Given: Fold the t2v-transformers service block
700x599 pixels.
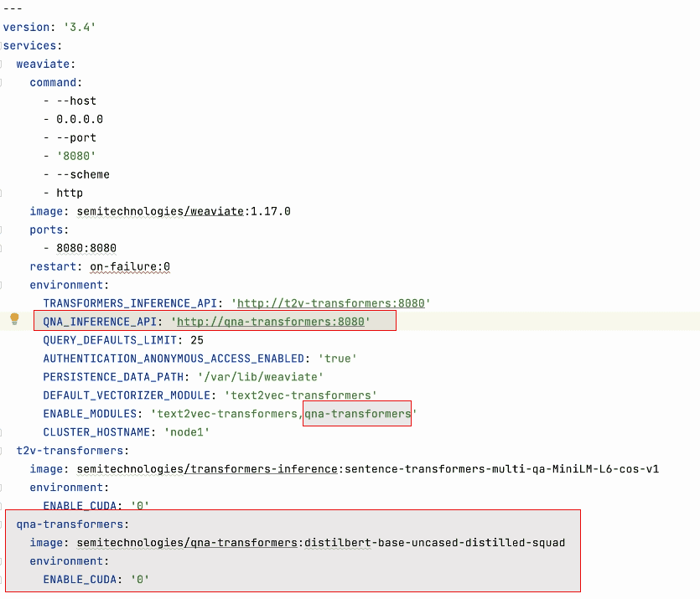Looking at the screenshot, I should click(x=2, y=451).
